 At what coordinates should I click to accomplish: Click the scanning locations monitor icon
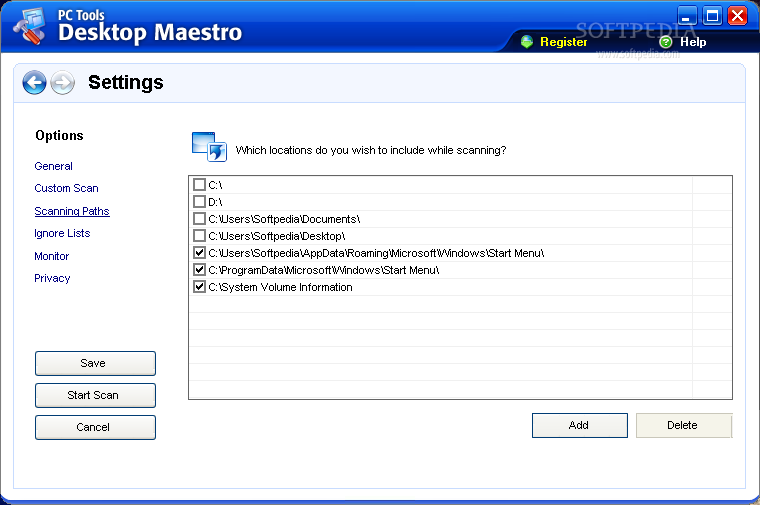209,146
